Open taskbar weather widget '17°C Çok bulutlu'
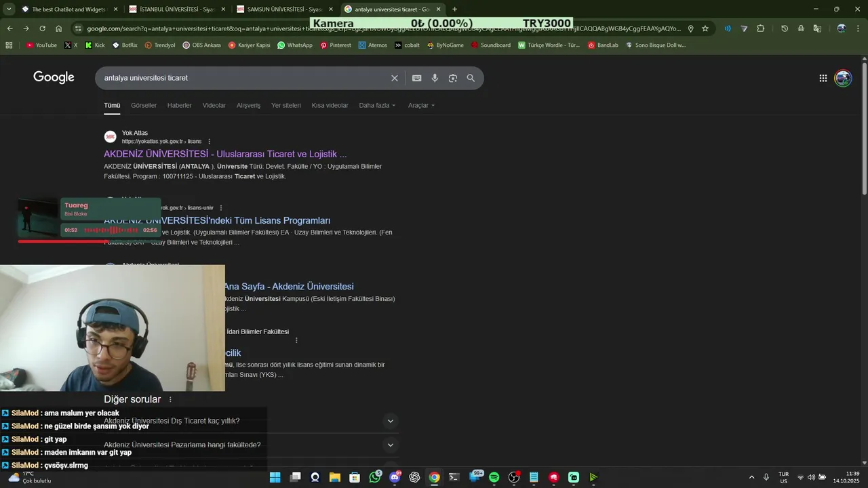 coord(30,477)
